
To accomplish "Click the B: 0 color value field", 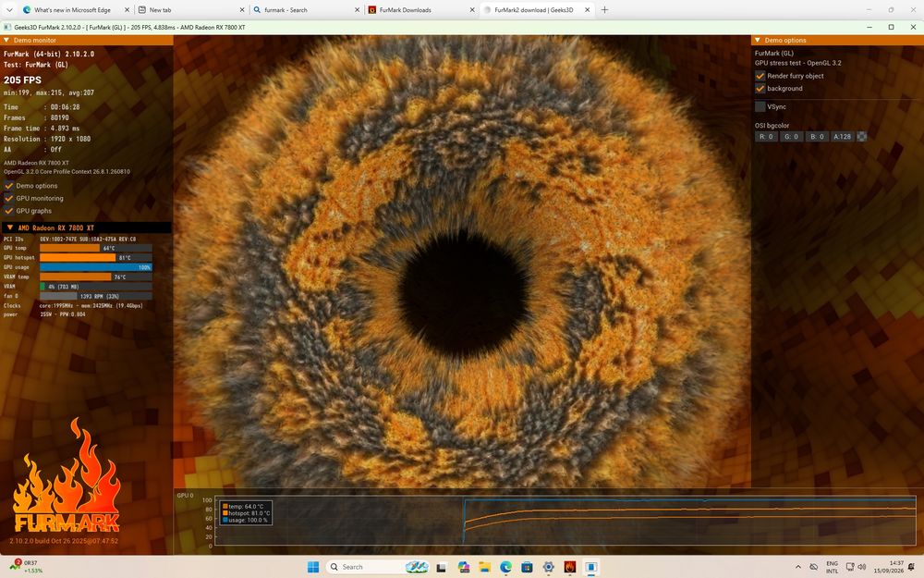I will (817, 136).
